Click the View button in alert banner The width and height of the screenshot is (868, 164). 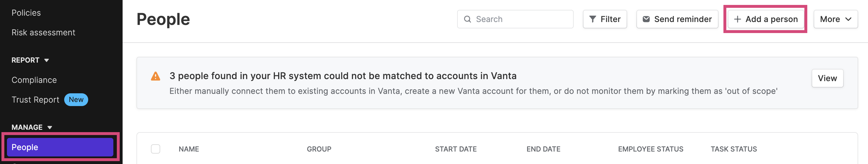point(827,78)
